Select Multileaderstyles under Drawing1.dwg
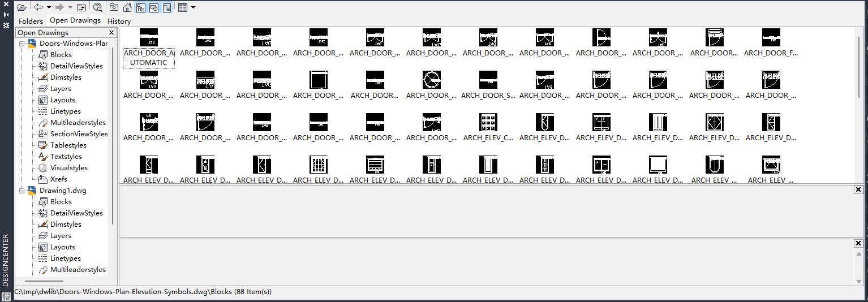Image resolution: width=868 pixels, height=302 pixels. [x=78, y=270]
